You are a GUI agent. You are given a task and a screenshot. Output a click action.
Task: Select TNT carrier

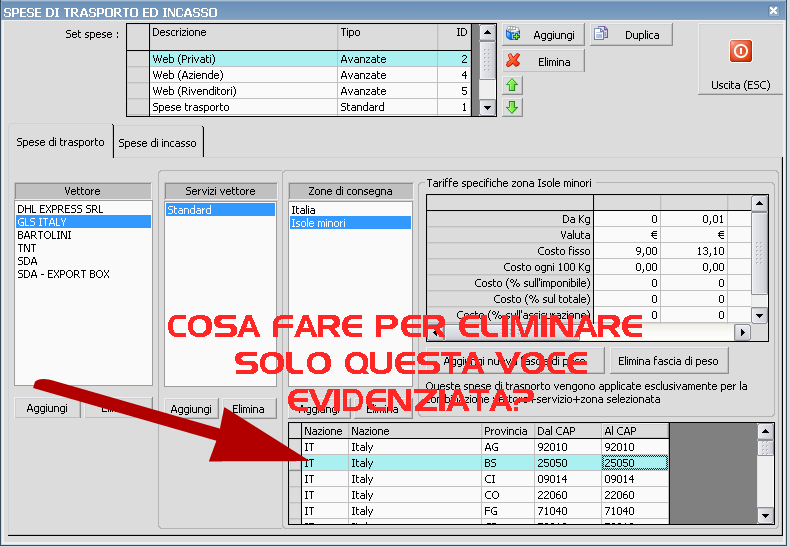83,248
